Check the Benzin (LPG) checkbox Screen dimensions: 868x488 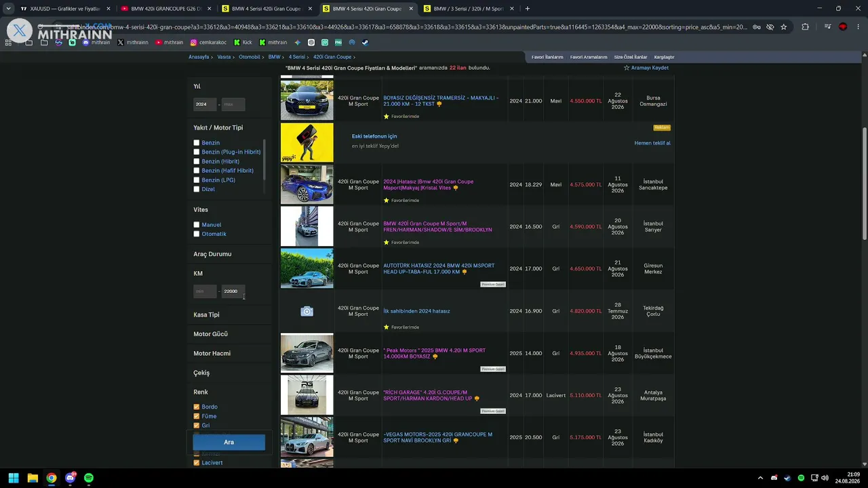click(x=197, y=180)
